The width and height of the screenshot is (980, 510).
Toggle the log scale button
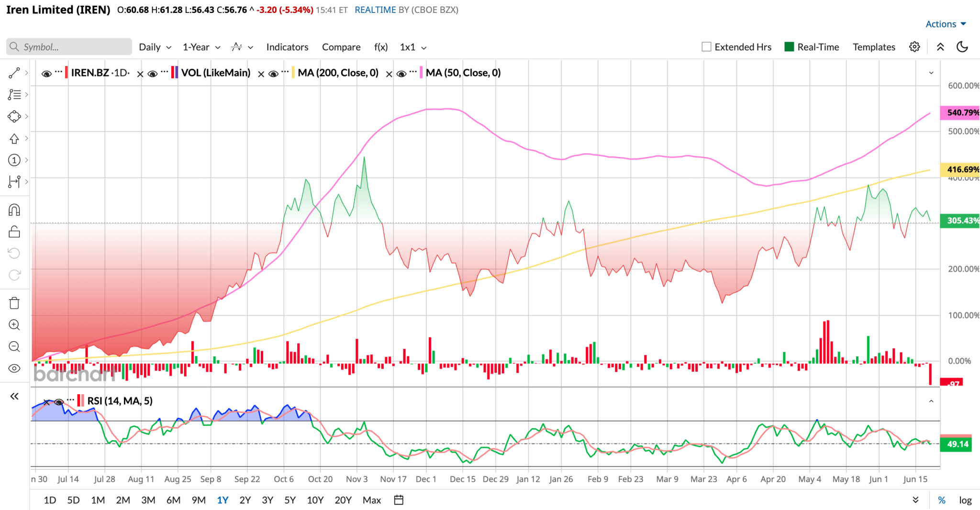pos(965,500)
